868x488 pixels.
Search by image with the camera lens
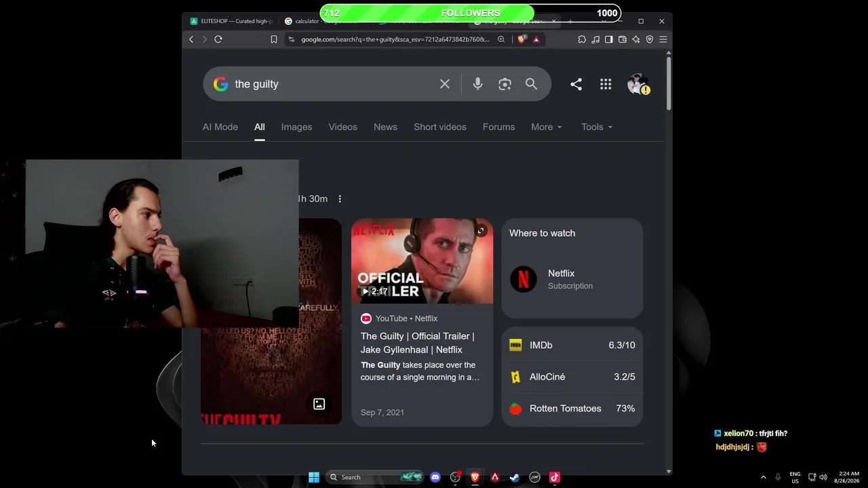(x=505, y=84)
